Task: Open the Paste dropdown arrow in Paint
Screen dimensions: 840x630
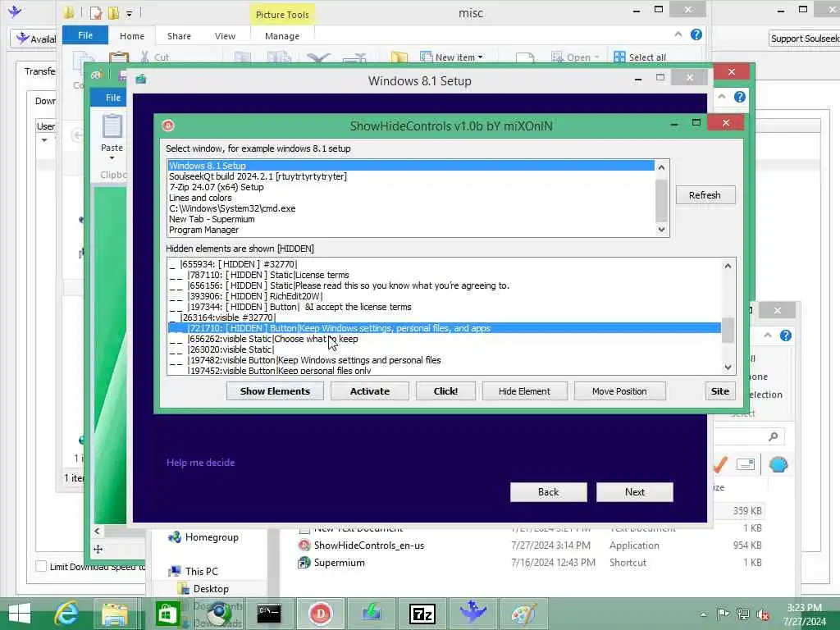Action: tap(112, 158)
